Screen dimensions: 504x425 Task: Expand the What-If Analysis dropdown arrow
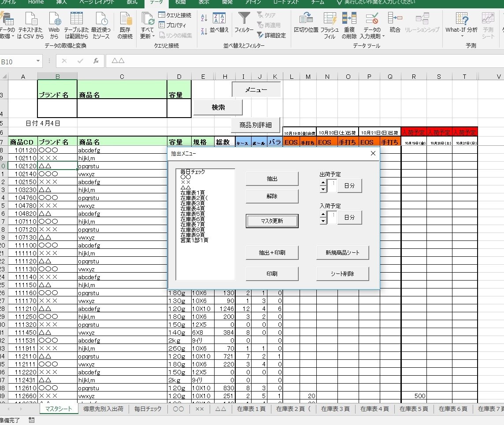462,36
